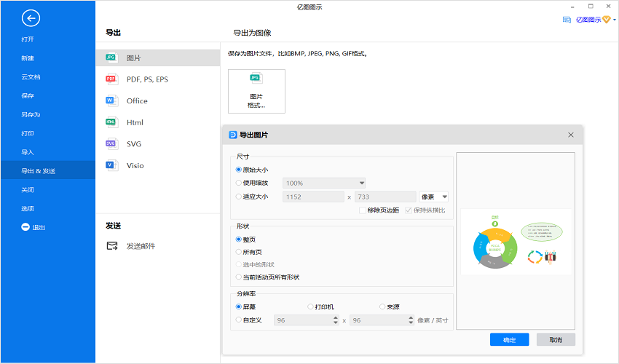Click 另存为 in the sidebar
The width and height of the screenshot is (619, 364).
click(31, 114)
